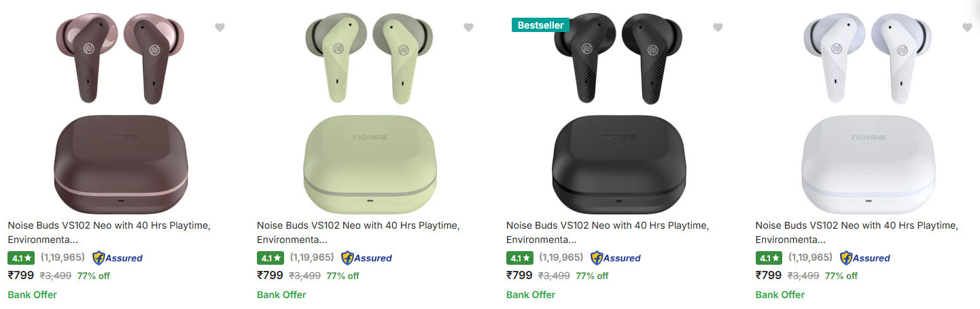The width and height of the screenshot is (980, 309).
Task: Click the Assured badge under brown earbuds
Action: tap(118, 258)
